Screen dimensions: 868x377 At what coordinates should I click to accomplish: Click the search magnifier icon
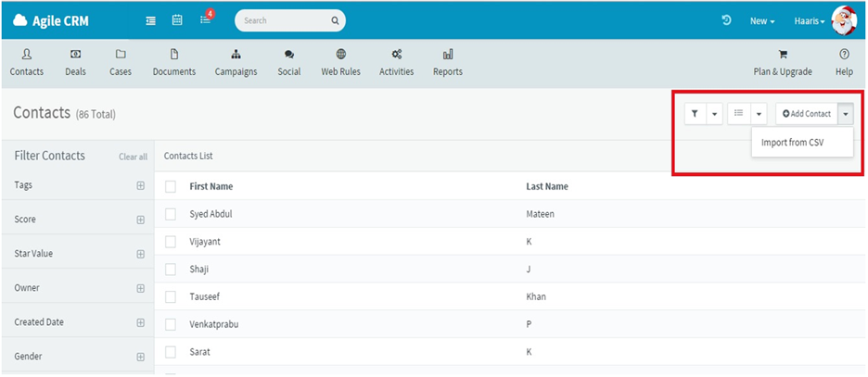click(x=335, y=21)
